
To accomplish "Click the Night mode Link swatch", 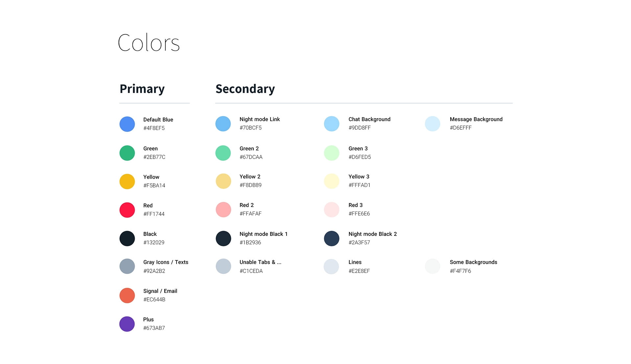I will [223, 124].
